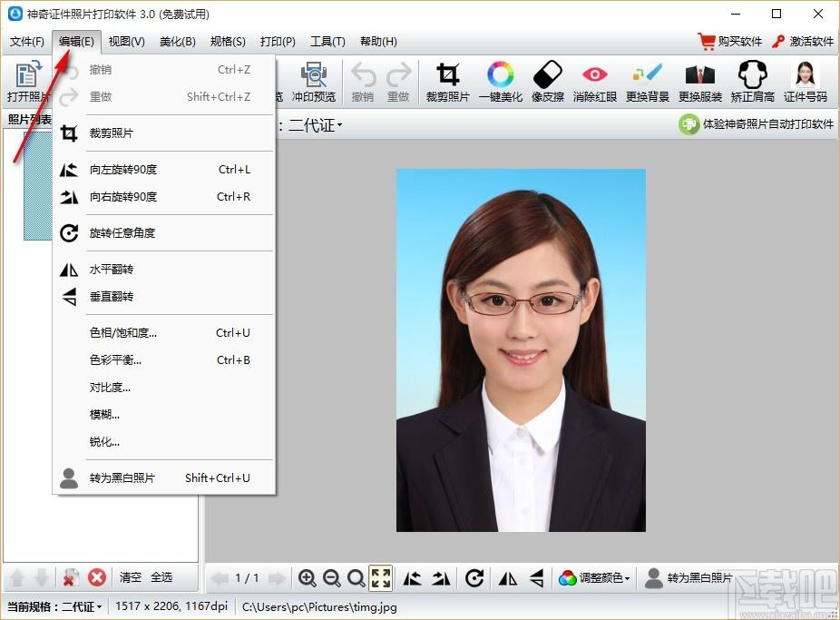Toggle fit-to-window view button
The width and height of the screenshot is (840, 620).
pos(381,577)
